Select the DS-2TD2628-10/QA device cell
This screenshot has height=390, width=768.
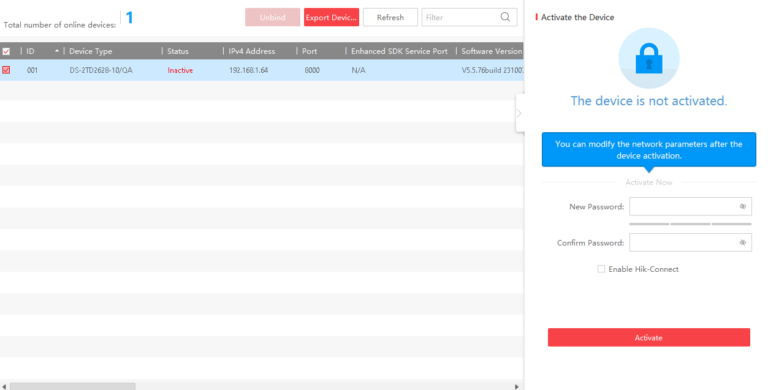coord(101,70)
